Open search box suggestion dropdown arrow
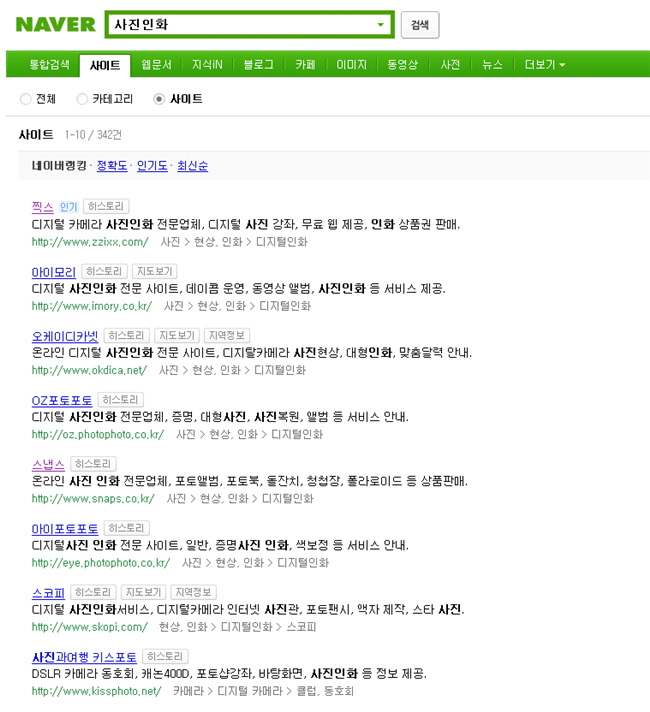 coord(381,25)
